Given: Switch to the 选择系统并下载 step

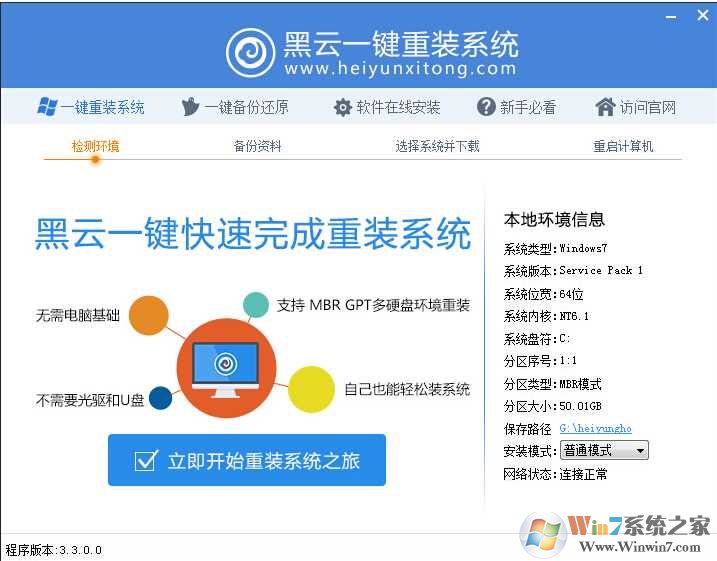Looking at the screenshot, I should point(437,146).
